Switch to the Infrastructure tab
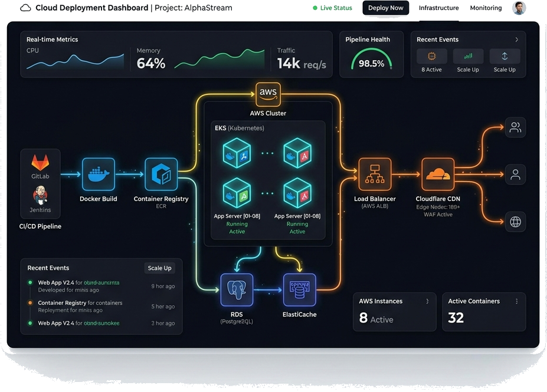Screen dimensions: 547x392 click(x=438, y=8)
